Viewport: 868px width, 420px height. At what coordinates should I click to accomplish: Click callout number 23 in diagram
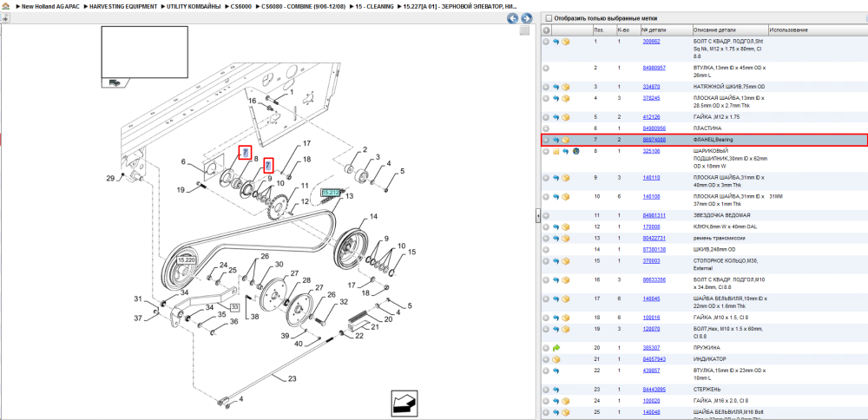pos(293,379)
